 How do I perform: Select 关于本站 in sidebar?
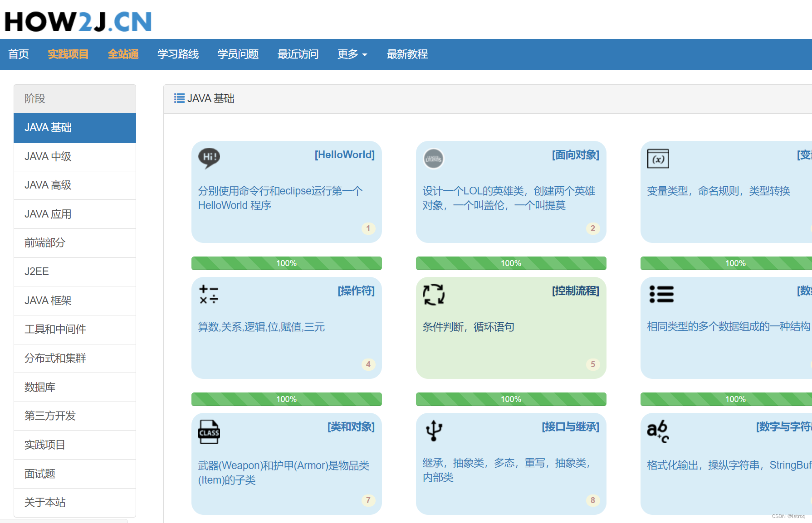click(x=75, y=503)
